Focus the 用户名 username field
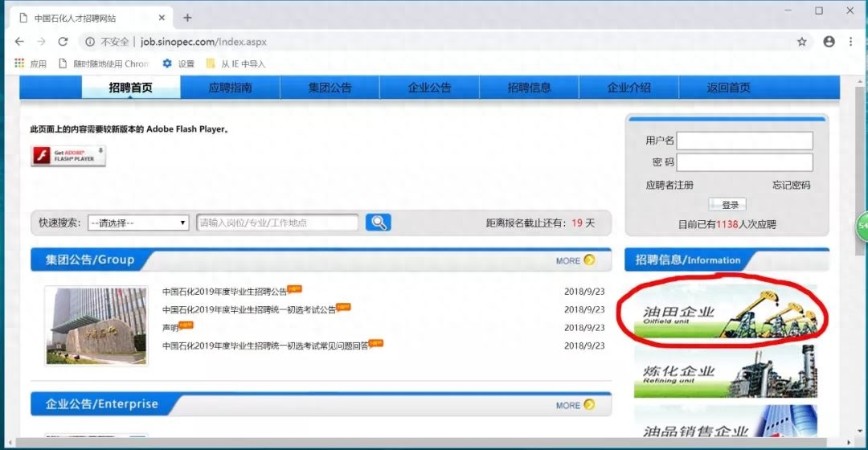Image resolution: width=868 pixels, height=450 pixels. click(x=744, y=141)
